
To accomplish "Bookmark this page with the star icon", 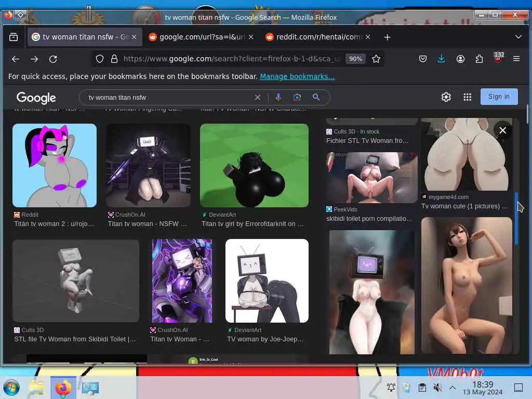I will [376, 59].
